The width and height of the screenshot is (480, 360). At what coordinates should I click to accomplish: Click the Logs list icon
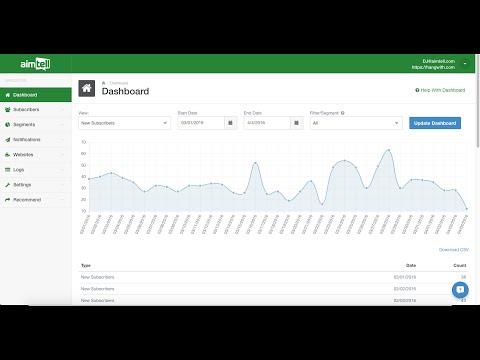[8, 170]
